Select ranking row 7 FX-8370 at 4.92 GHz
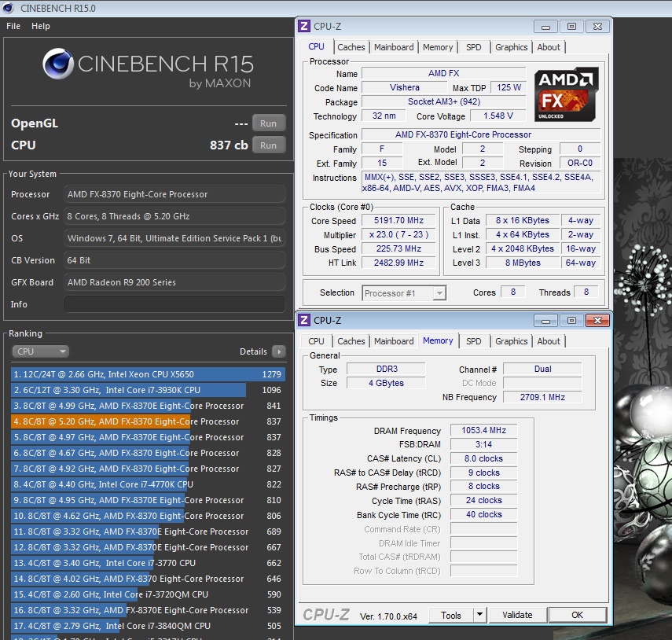This screenshot has height=640, width=672. point(148,469)
